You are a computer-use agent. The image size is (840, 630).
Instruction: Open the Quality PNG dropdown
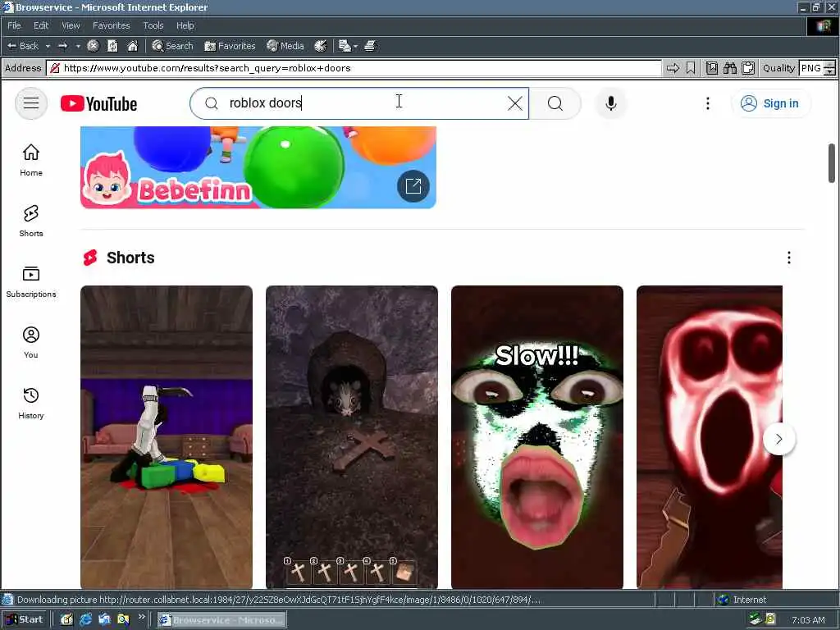pos(817,68)
